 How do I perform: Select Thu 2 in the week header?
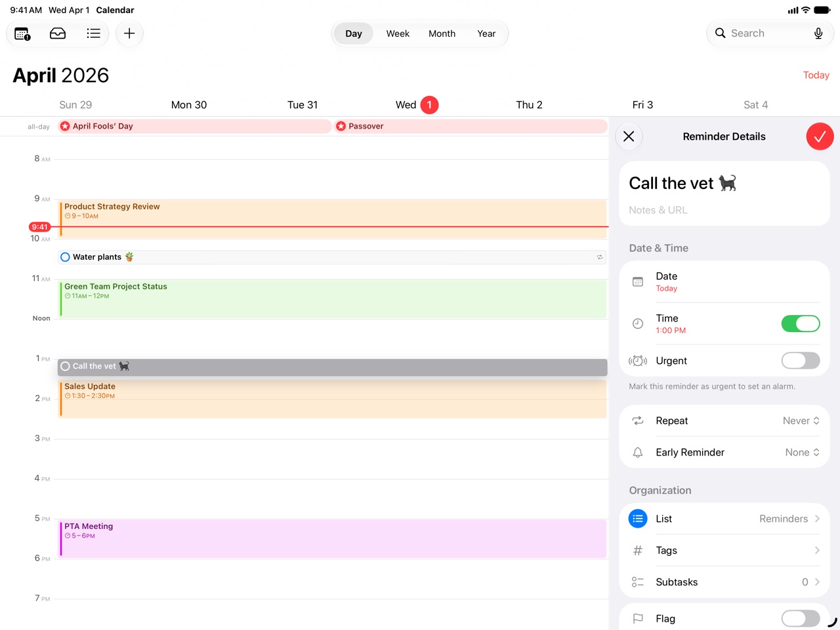tap(529, 105)
